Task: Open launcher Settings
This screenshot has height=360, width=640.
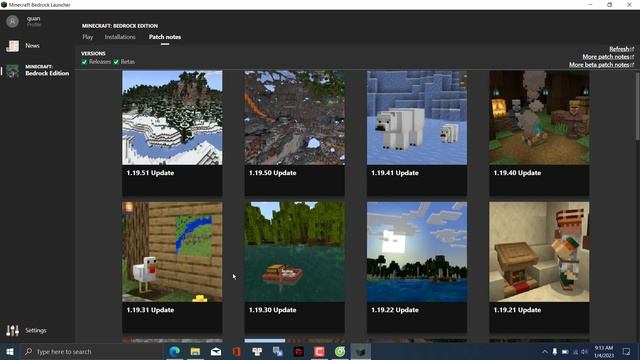Action: [x=26, y=330]
